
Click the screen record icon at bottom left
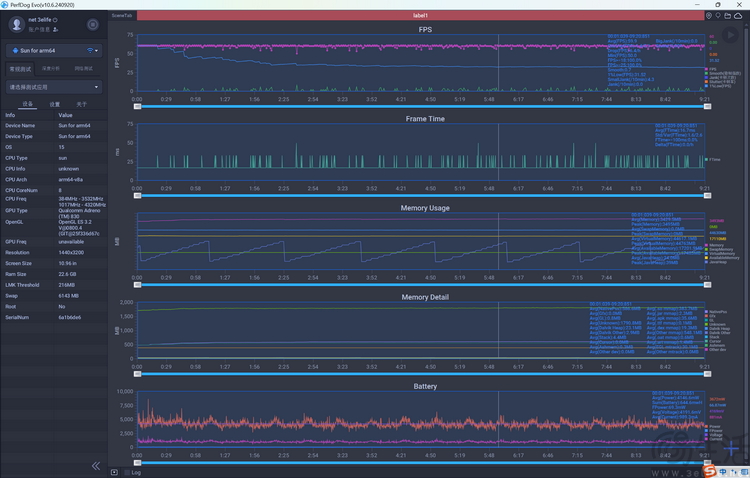pos(114,472)
